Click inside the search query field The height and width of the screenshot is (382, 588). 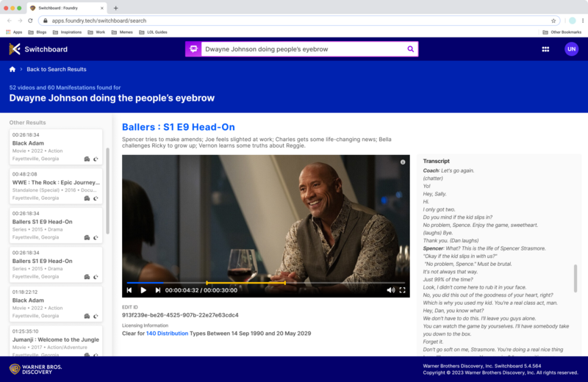(x=304, y=49)
